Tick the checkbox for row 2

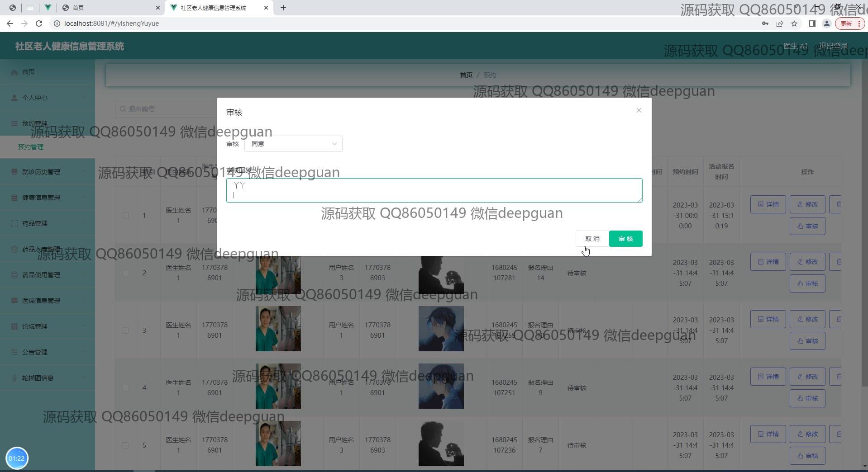(x=126, y=273)
